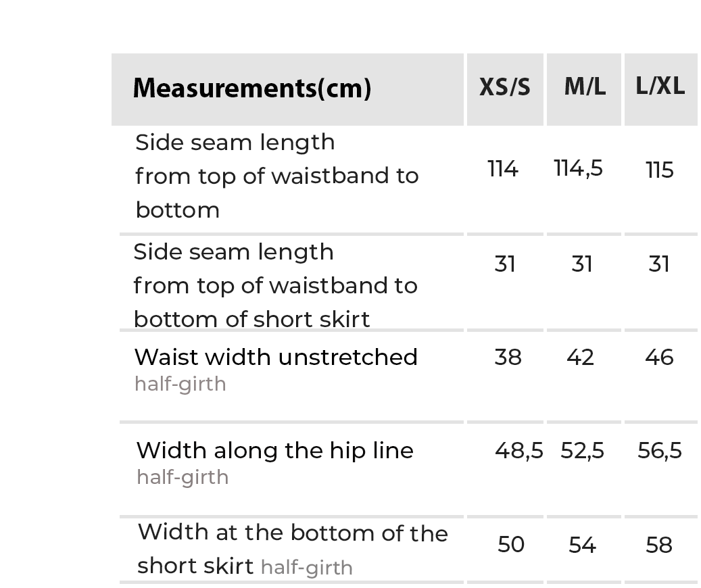Click the L/XL waist width value 46
The image size is (701, 588).
click(x=659, y=357)
